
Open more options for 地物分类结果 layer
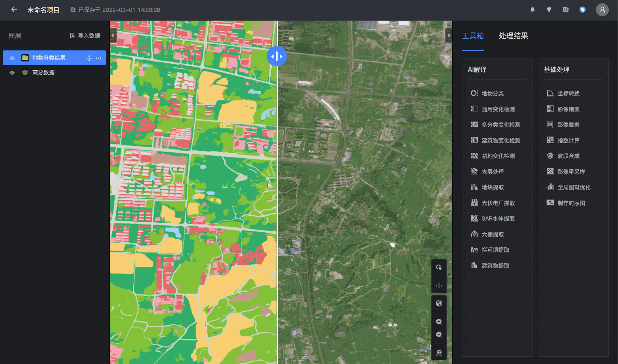coord(98,58)
